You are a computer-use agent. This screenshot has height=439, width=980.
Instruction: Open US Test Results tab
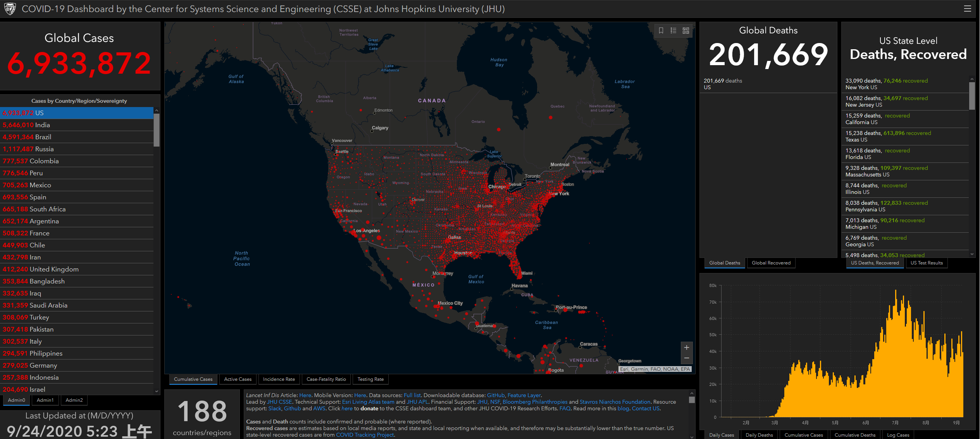coord(926,263)
